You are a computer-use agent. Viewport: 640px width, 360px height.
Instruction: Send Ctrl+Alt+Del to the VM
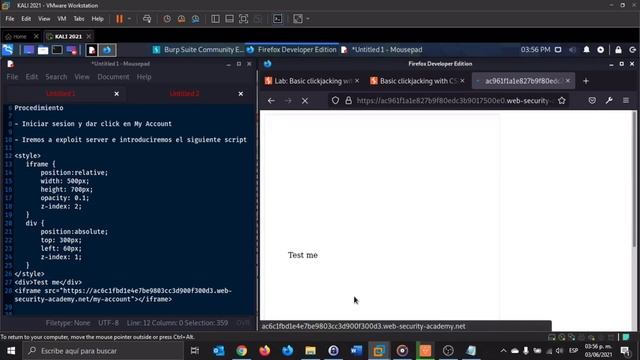(147, 19)
